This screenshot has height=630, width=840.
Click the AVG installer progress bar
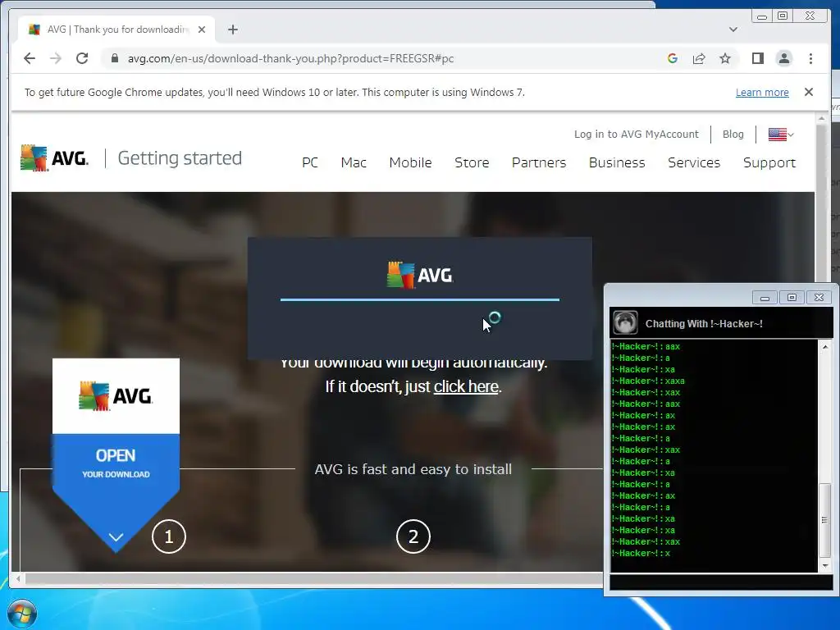pos(419,299)
